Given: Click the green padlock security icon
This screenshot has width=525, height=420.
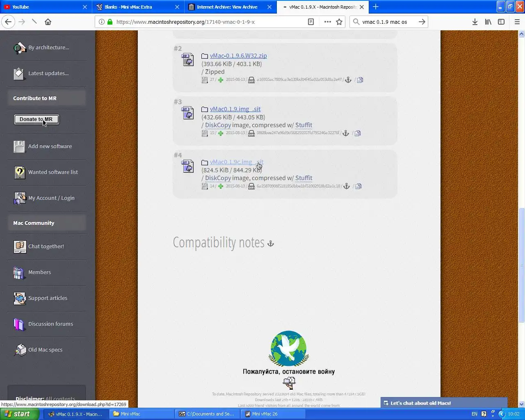Looking at the screenshot, I should pyautogui.click(x=110, y=22).
